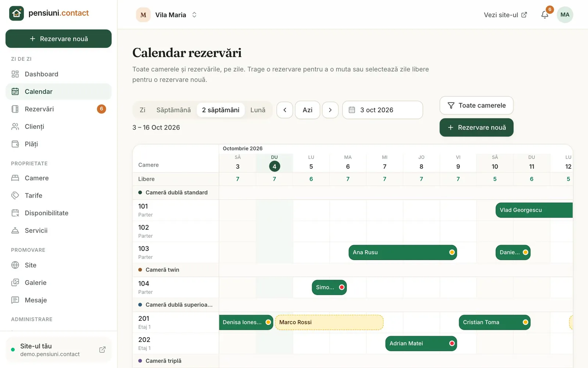Click room 103 row label
588x368 pixels.
coord(176,252)
